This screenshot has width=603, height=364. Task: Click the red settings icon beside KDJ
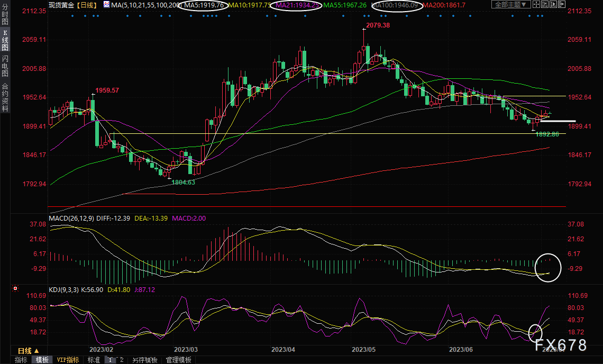tap(15, 288)
